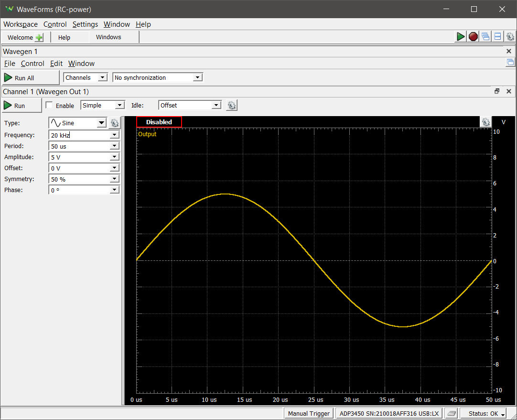
Task: Click the Symmetry input field
Action: tap(79, 179)
